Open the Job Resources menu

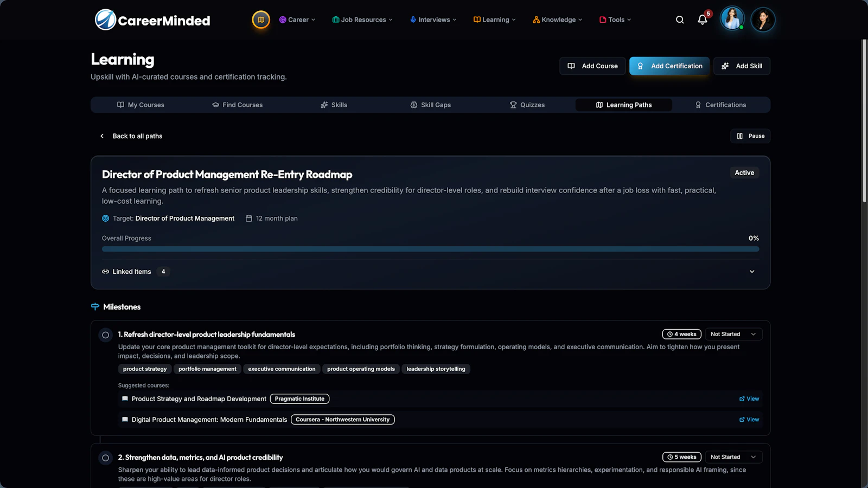(362, 20)
